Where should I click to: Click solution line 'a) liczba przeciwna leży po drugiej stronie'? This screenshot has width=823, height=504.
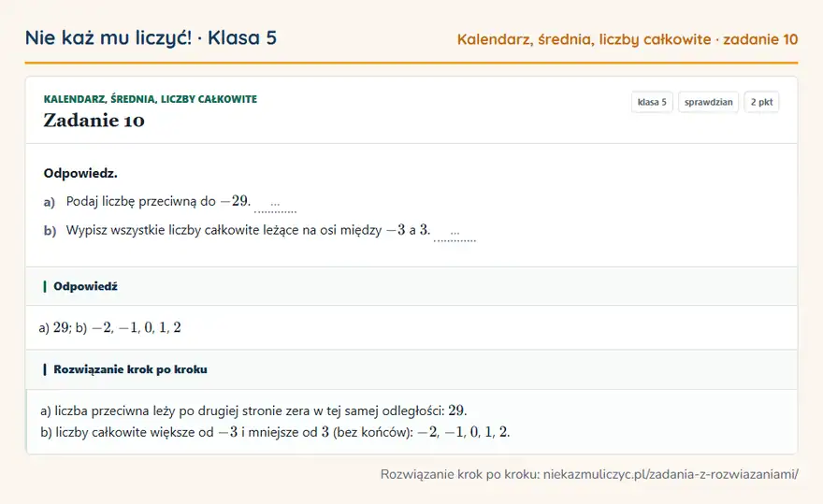[x=253, y=410]
